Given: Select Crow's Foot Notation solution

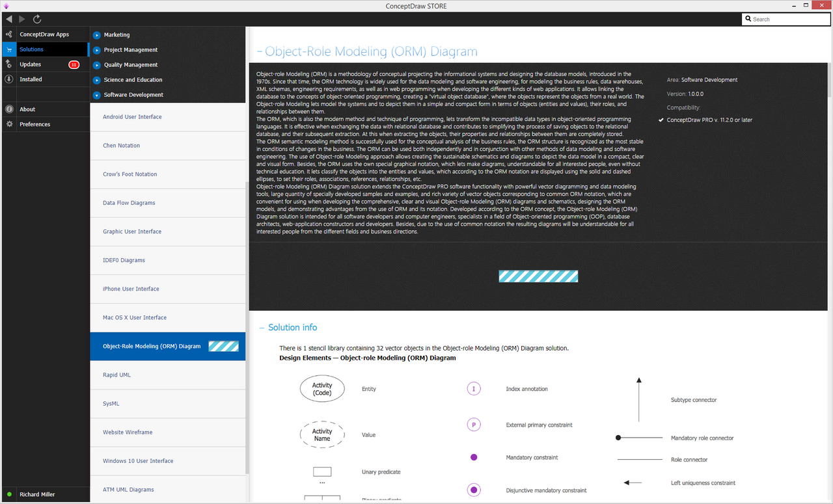Looking at the screenshot, I should [168, 174].
